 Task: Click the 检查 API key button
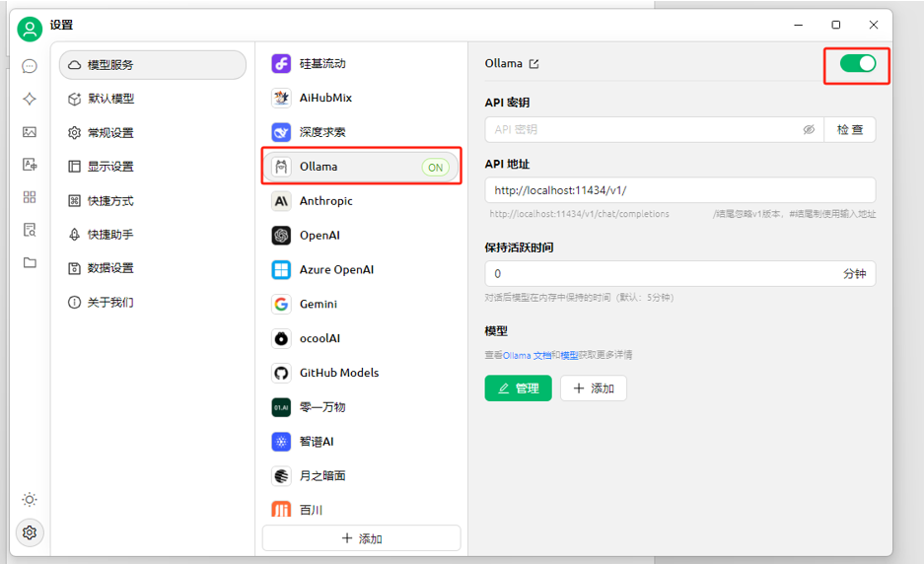[850, 129]
